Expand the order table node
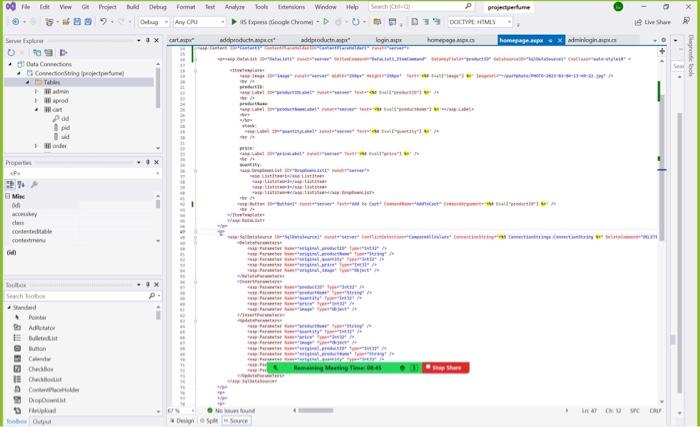This screenshot has height=427, width=700. (x=36, y=146)
